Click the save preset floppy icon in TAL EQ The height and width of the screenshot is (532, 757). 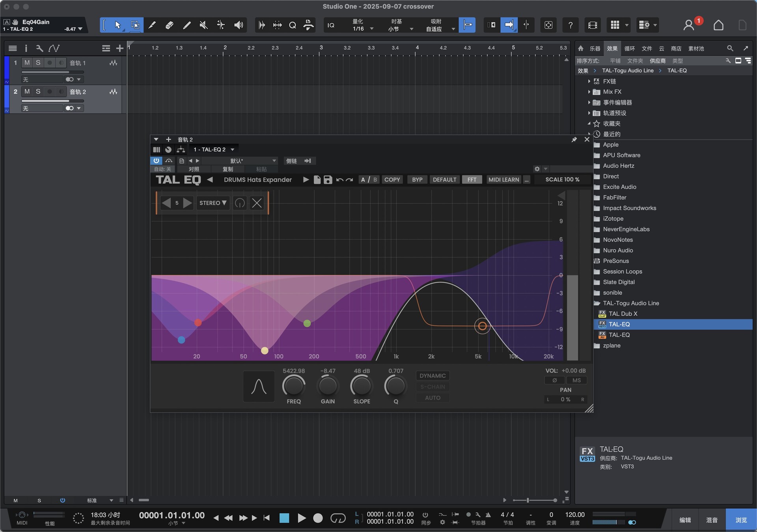328,180
